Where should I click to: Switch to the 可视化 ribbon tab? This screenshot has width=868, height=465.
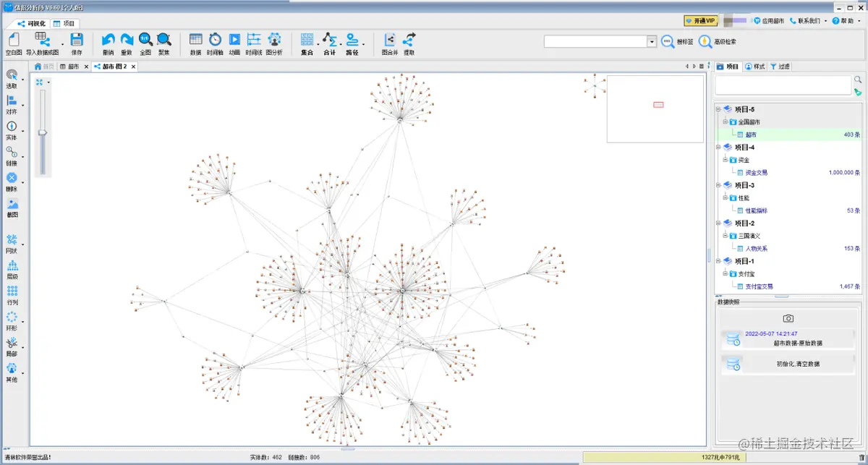tap(32, 23)
